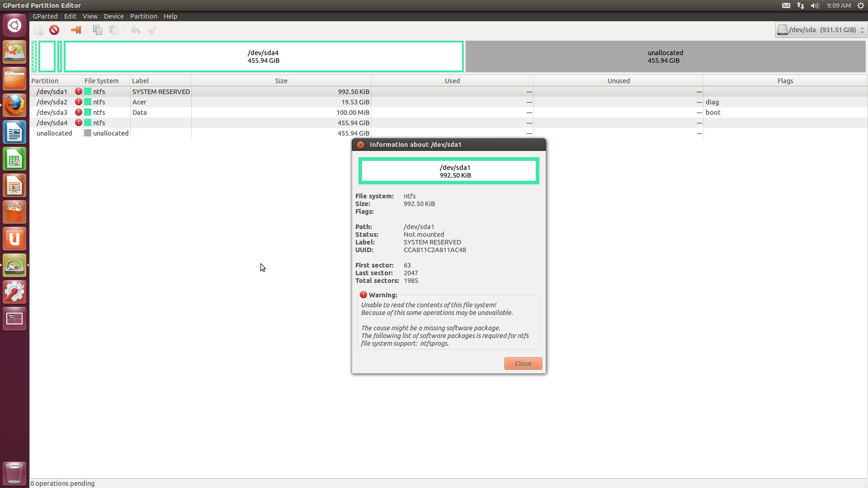868x488 pixels.
Task: Open the Files launcher icon
Action: (14, 79)
